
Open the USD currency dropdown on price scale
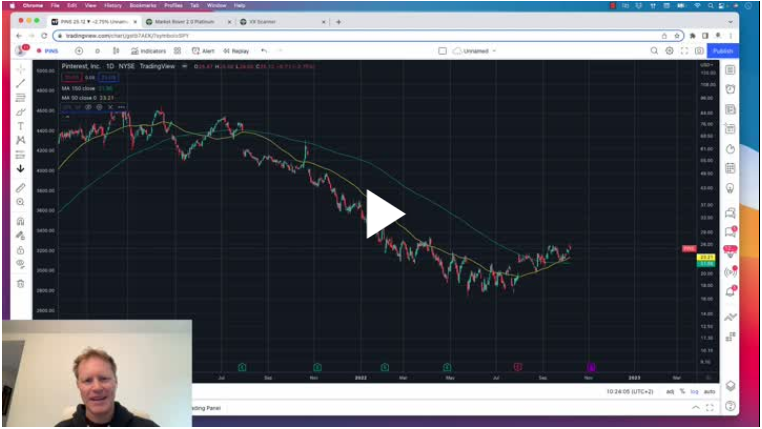706,65
